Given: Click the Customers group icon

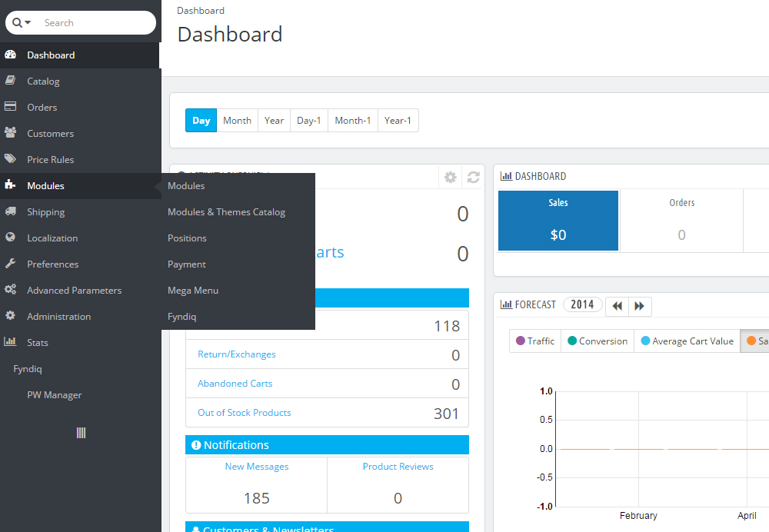Looking at the screenshot, I should click(10, 134).
